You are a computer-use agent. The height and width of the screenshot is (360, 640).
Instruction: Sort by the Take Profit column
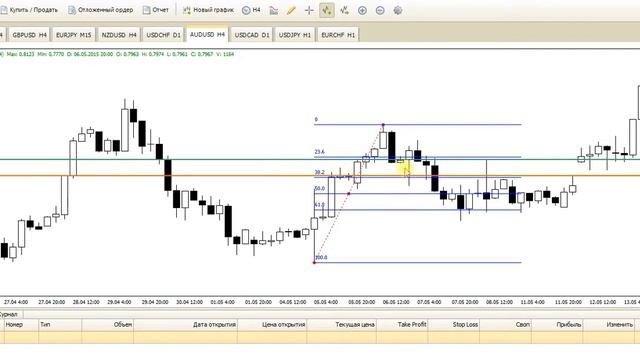(x=402, y=325)
